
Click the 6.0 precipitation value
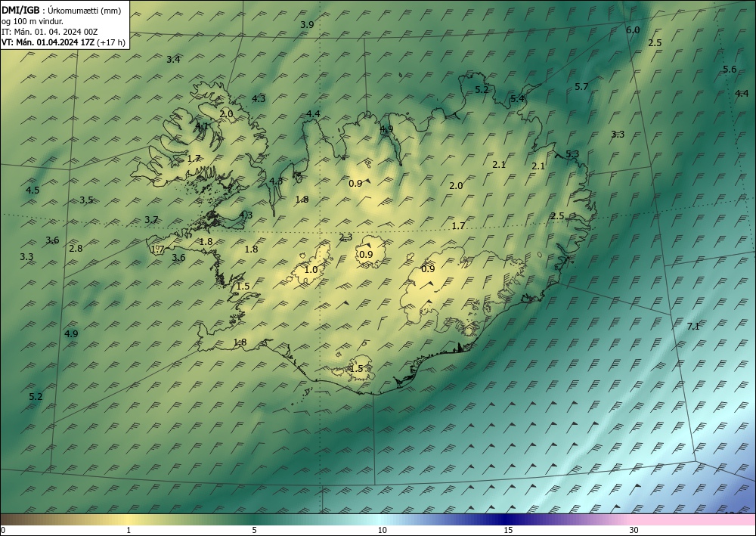pyautogui.click(x=633, y=30)
